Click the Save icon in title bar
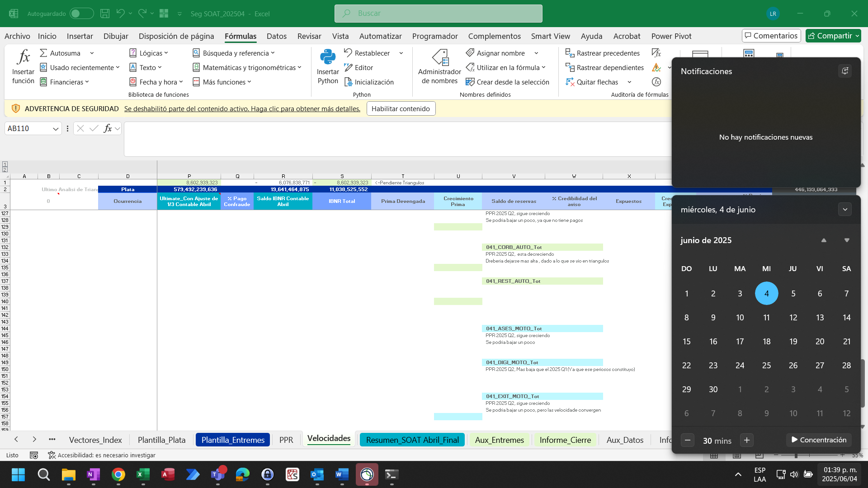The width and height of the screenshot is (868, 488). click(x=105, y=14)
